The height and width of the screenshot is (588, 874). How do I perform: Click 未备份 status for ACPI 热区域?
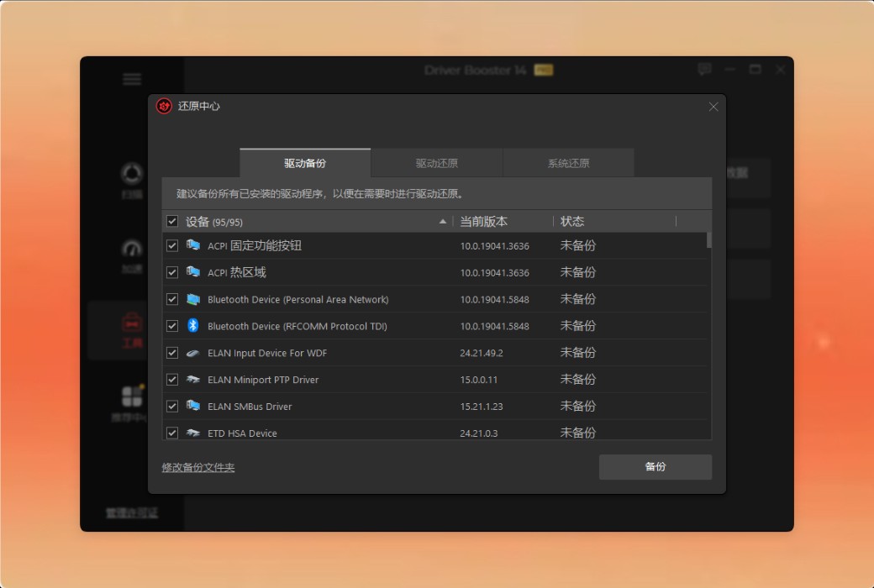click(577, 272)
